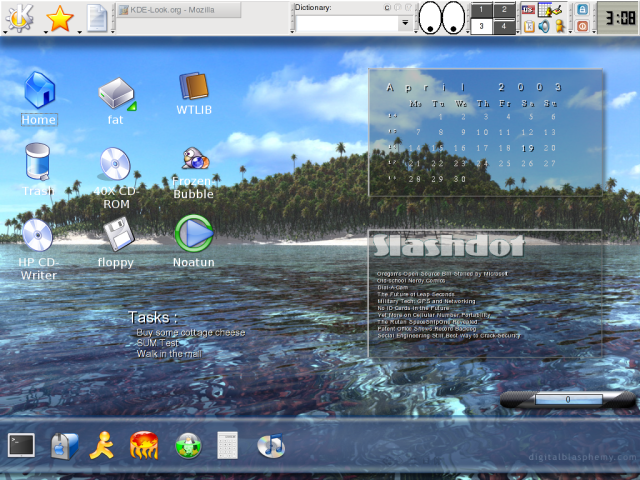This screenshot has height=480, width=640.
Task: Click the speaker volume tray icon
Action: [544, 27]
